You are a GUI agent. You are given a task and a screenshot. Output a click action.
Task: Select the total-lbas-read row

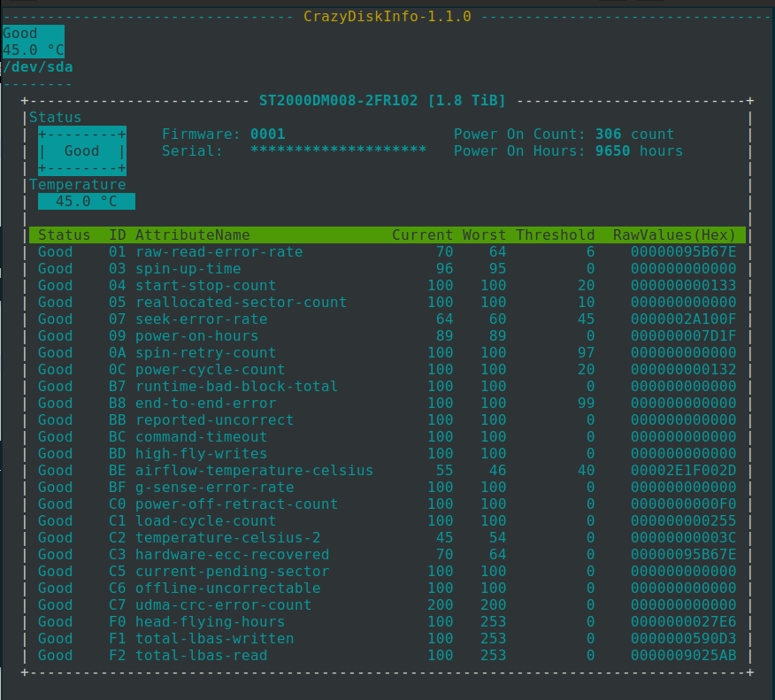pos(387,655)
